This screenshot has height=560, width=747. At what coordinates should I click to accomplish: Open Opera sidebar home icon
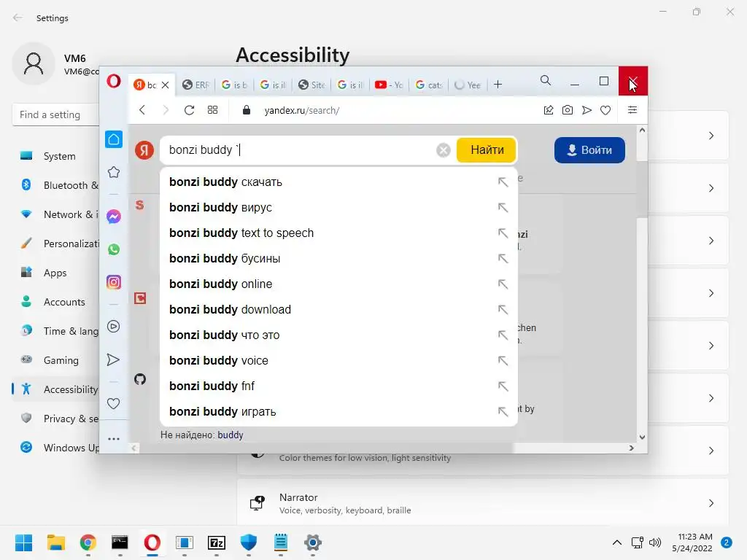point(113,139)
